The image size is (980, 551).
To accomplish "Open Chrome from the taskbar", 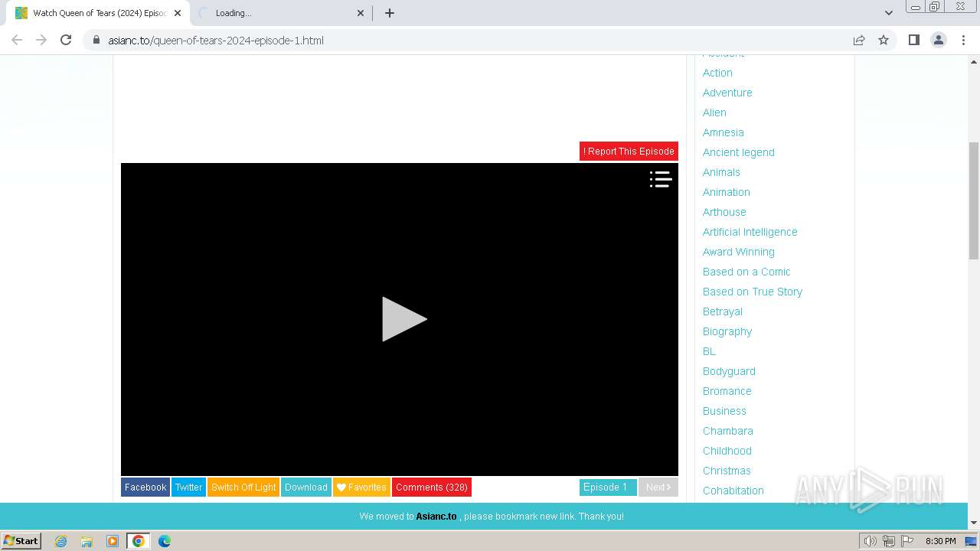I will pyautogui.click(x=139, y=541).
